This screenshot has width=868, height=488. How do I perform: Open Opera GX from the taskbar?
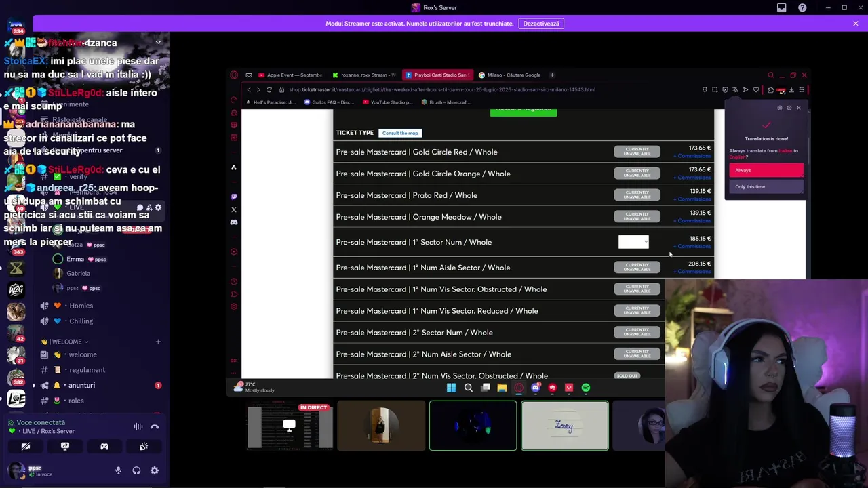pyautogui.click(x=519, y=388)
